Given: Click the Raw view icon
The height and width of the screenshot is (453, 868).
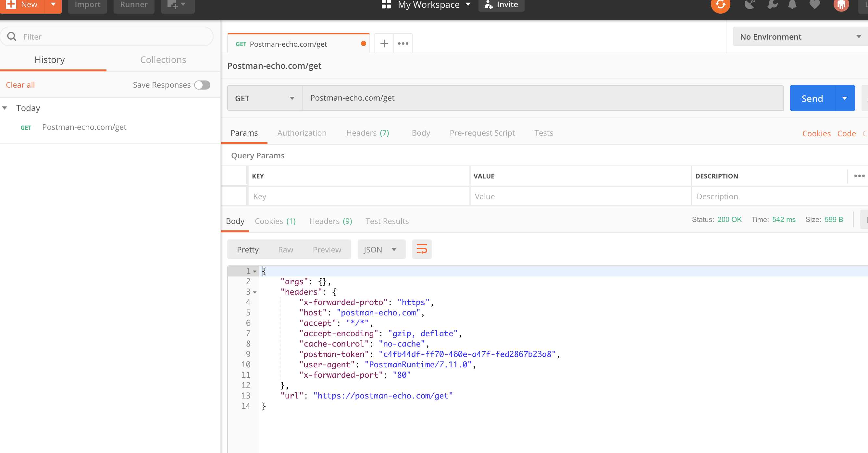Looking at the screenshot, I should (286, 249).
